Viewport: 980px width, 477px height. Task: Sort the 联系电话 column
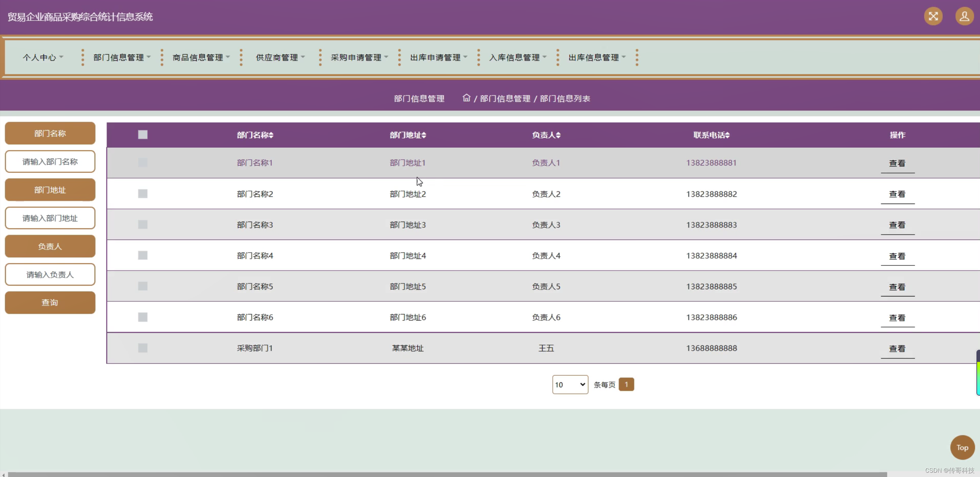(711, 135)
